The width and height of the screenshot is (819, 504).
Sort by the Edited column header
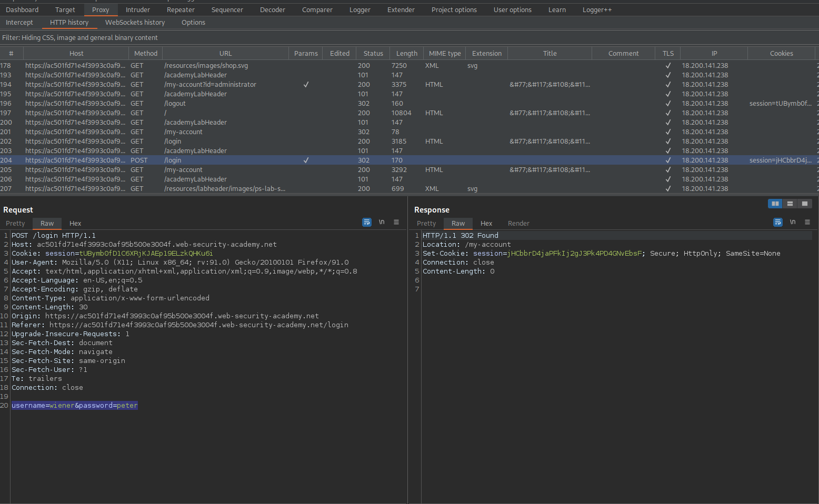point(339,54)
